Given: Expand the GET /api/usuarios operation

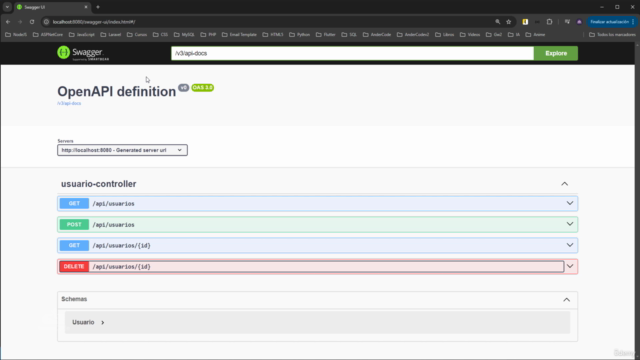Looking at the screenshot, I should (318, 203).
